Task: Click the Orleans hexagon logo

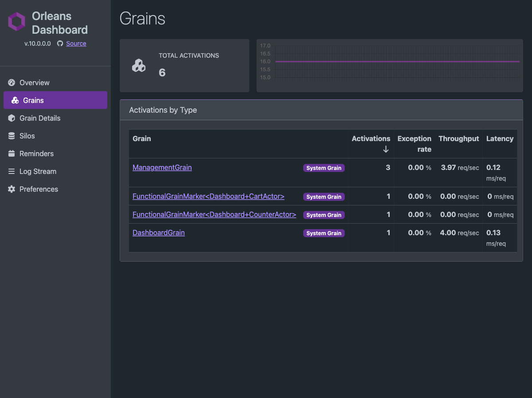Action: tap(17, 22)
